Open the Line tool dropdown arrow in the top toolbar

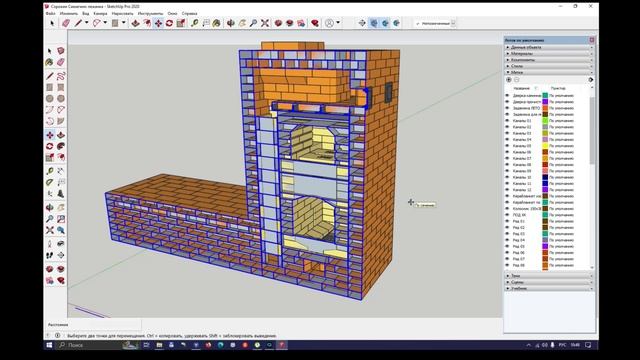point(86,23)
